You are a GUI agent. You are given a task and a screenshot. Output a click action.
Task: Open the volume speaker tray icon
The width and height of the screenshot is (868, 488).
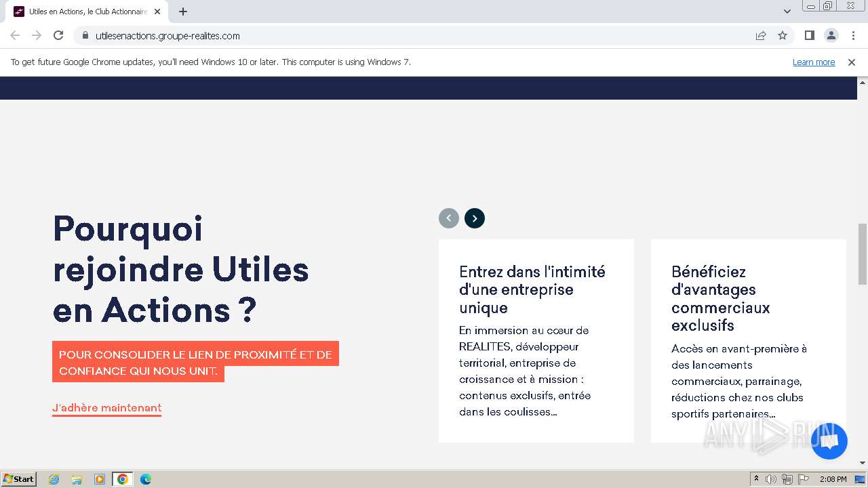[x=771, y=479]
